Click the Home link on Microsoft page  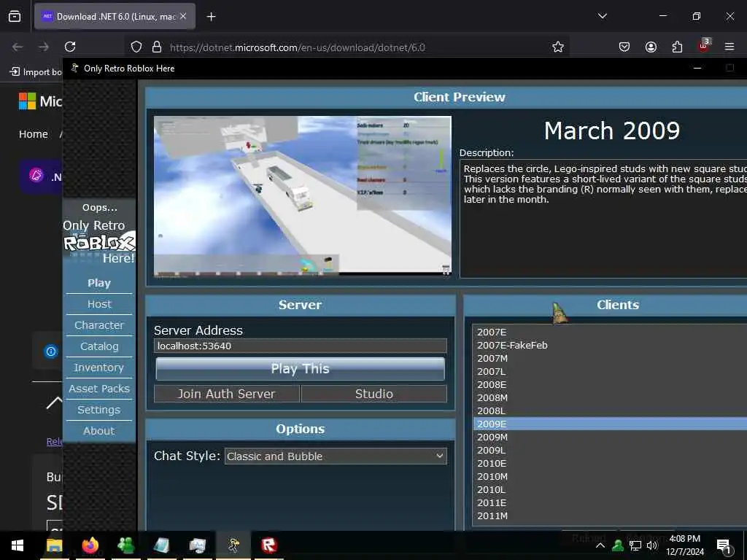[x=34, y=134]
